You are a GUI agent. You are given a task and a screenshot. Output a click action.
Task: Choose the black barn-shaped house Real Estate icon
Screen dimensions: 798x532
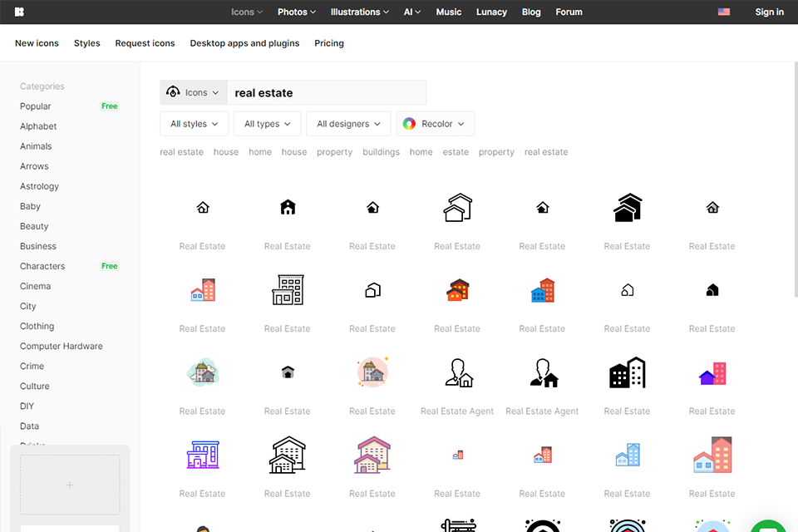288,207
